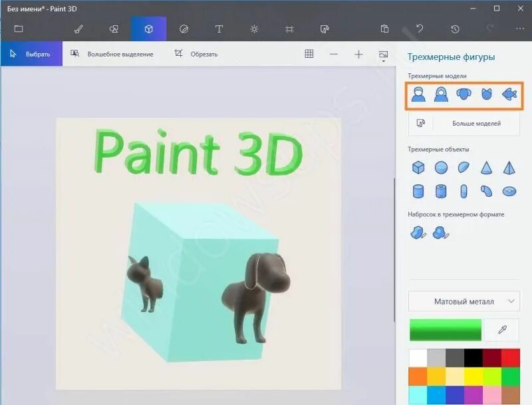The height and width of the screenshot is (405, 532).
Task: Select the cat model on canvas
Action: click(144, 284)
